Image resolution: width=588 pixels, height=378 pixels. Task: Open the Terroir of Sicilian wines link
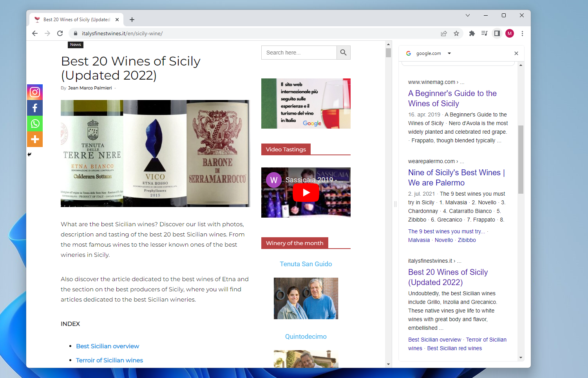(109, 360)
